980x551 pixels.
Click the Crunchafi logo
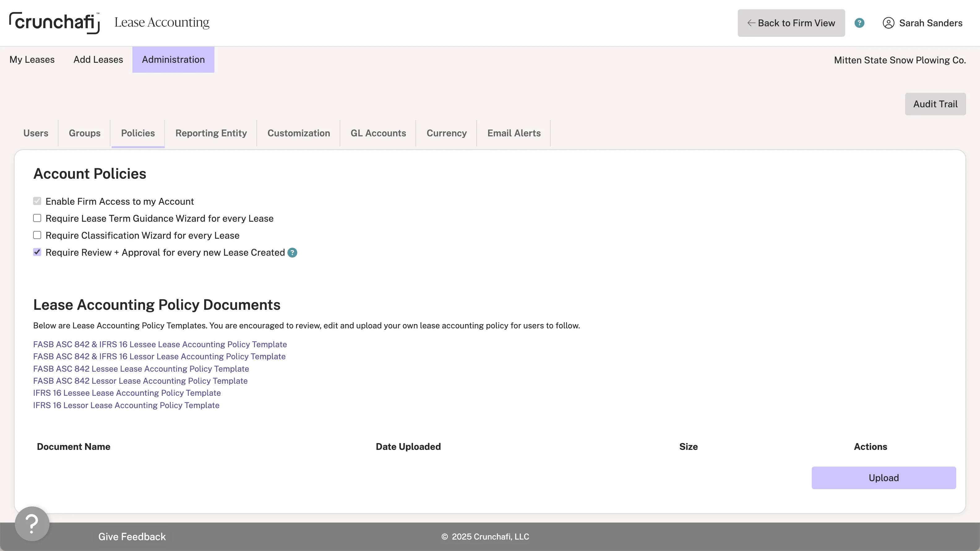click(54, 23)
